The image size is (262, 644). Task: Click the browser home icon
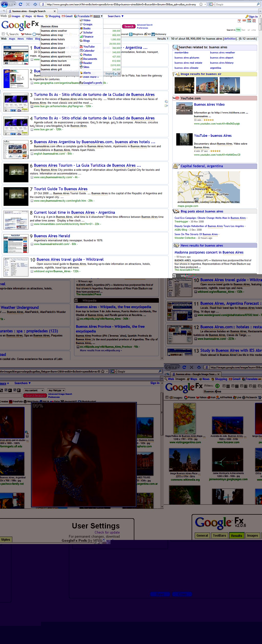(x=35, y=4)
